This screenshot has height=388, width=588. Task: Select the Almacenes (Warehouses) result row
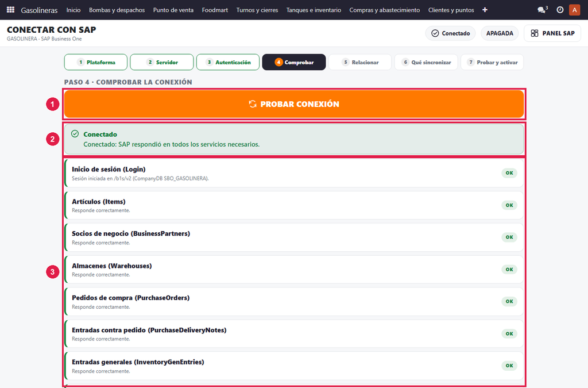295,270
